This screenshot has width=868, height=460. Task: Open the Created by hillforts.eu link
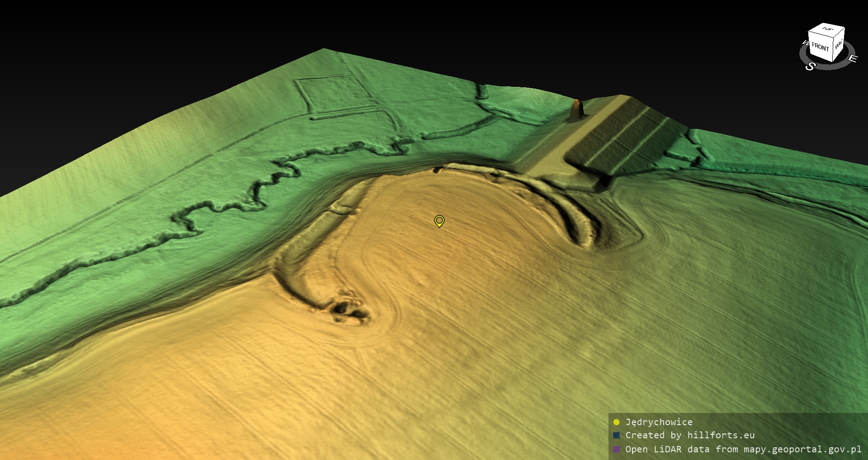click(690, 435)
